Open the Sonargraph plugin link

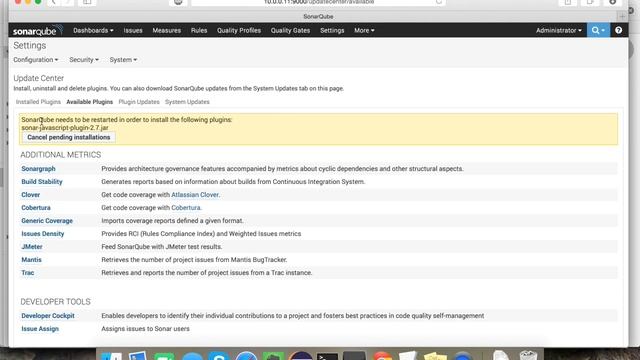click(x=38, y=169)
